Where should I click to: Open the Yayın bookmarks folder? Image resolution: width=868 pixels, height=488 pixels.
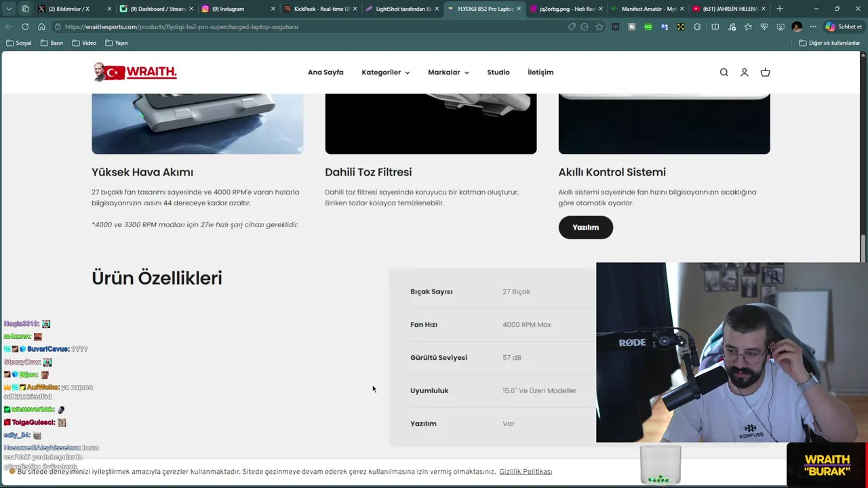pyautogui.click(x=117, y=43)
